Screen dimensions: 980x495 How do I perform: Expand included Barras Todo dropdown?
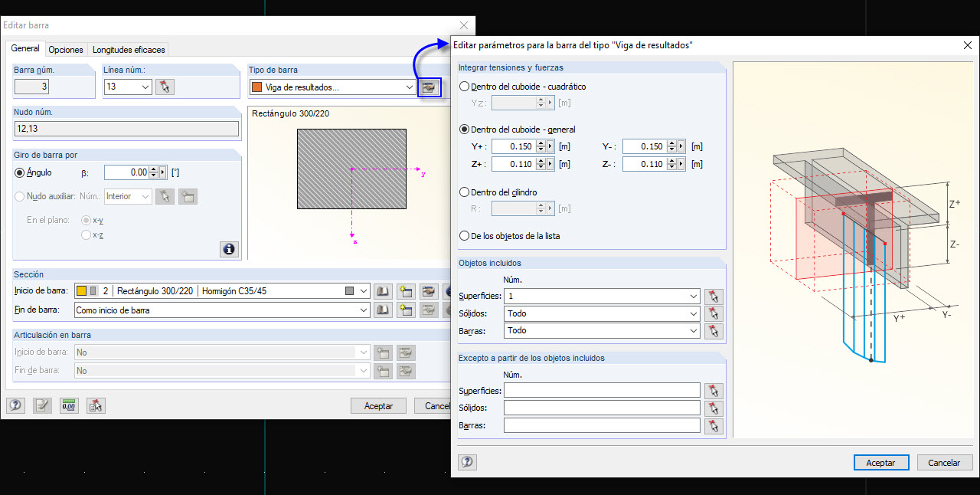pos(694,331)
